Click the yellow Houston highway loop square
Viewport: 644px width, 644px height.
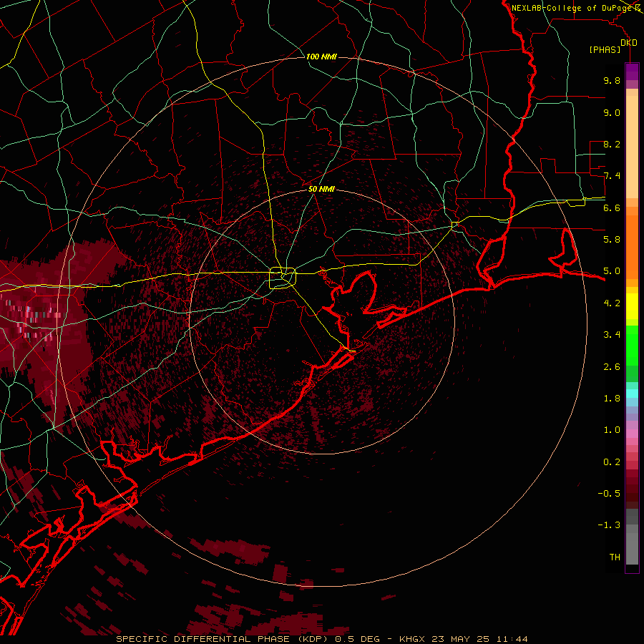pyautogui.click(x=283, y=278)
